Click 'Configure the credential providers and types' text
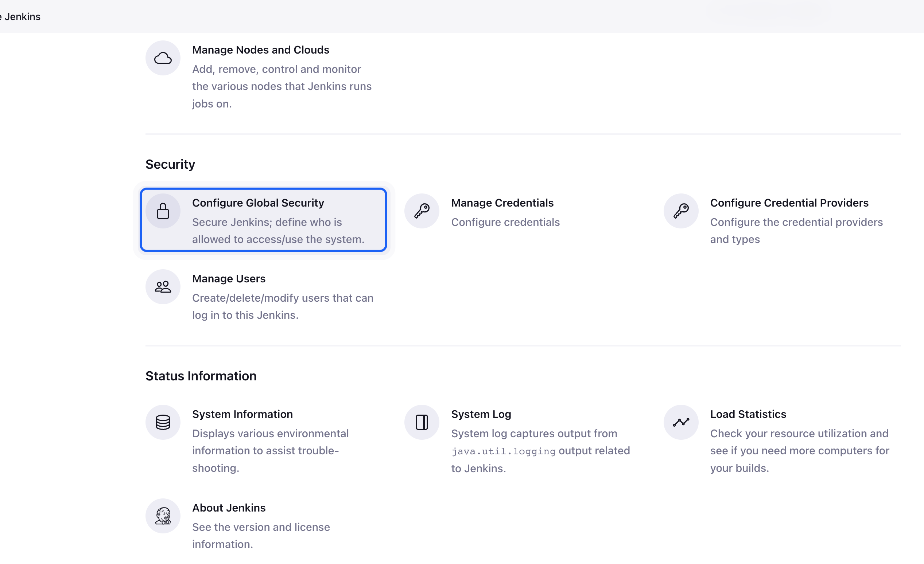The height and width of the screenshot is (564, 924). (796, 231)
